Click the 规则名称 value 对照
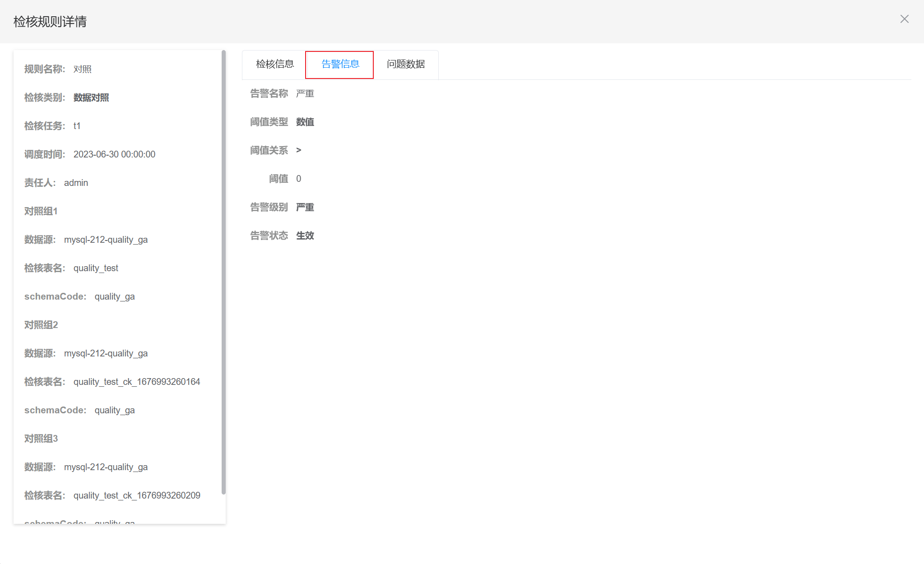Screen dimensions: 924x564 82,69
